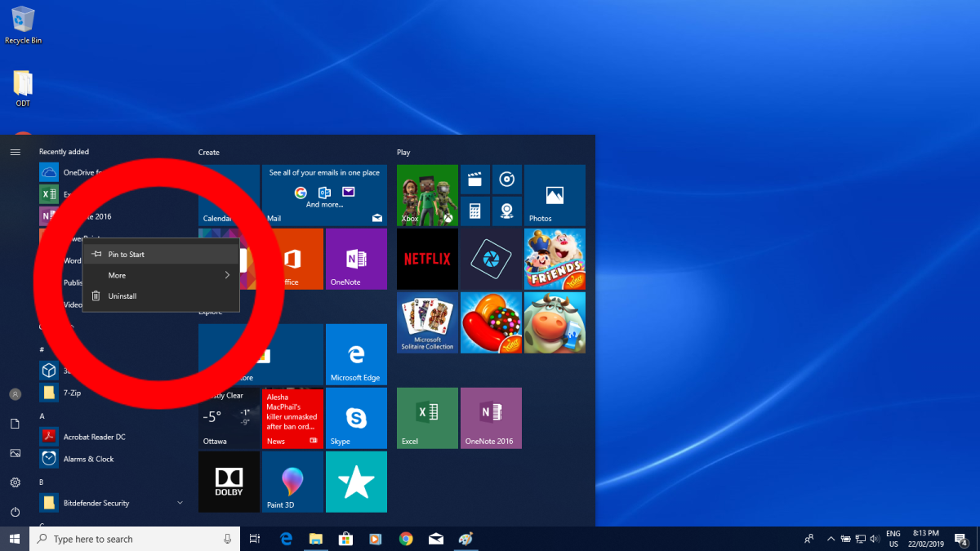The height and width of the screenshot is (551, 980).
Task: Expand the Start menu hamburger panel
Action: (15, 151)
